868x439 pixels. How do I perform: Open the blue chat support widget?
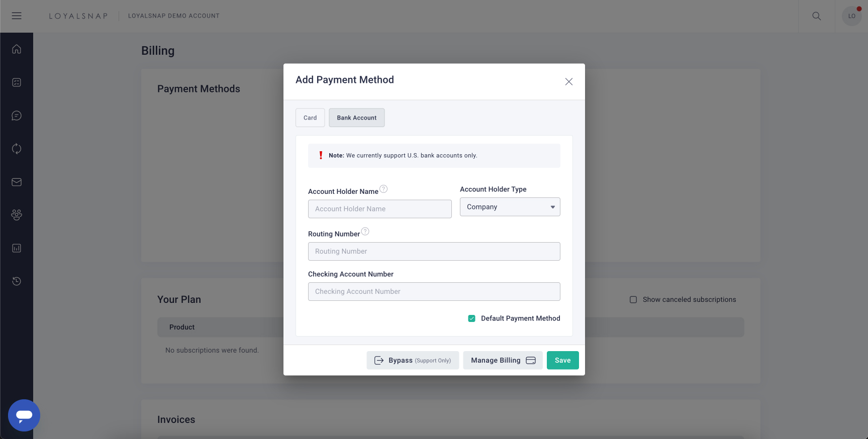click(x=24, y=415)
